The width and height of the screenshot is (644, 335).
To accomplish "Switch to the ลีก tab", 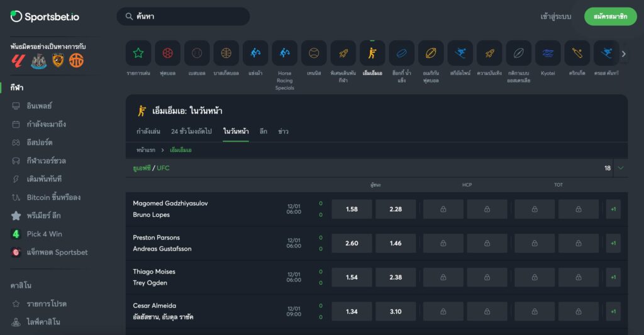I will tap(263, 131).
